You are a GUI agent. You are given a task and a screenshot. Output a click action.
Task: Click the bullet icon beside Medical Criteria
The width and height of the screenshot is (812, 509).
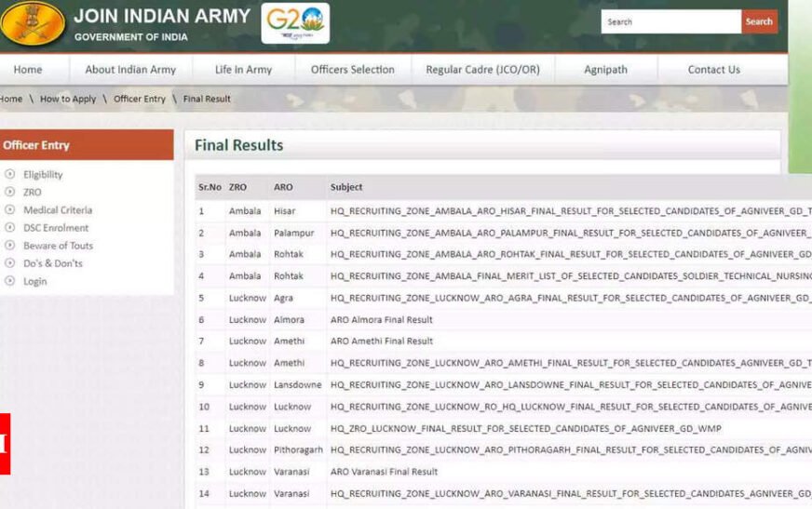click(10, 210)
